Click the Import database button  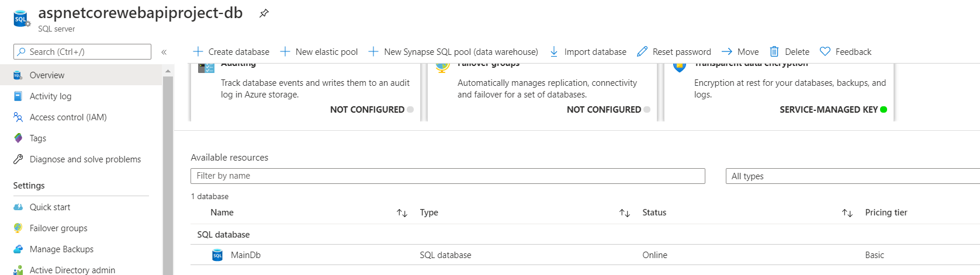pos(588,52)
